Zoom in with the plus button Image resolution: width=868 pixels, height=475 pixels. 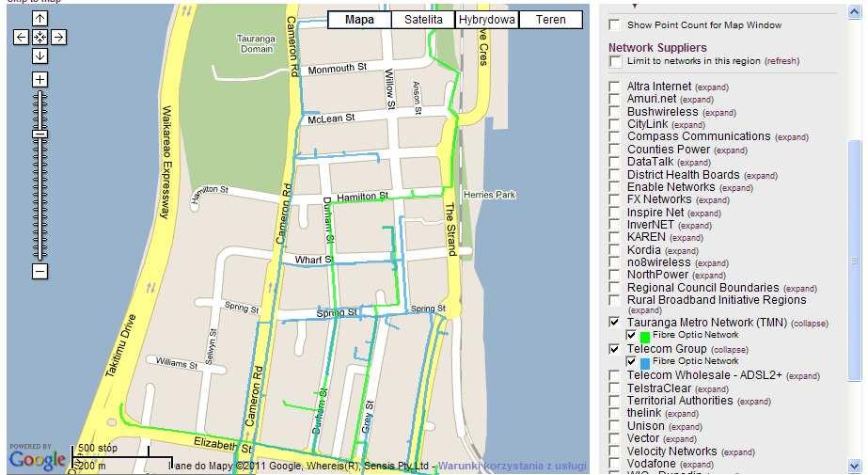click(39, 80)
